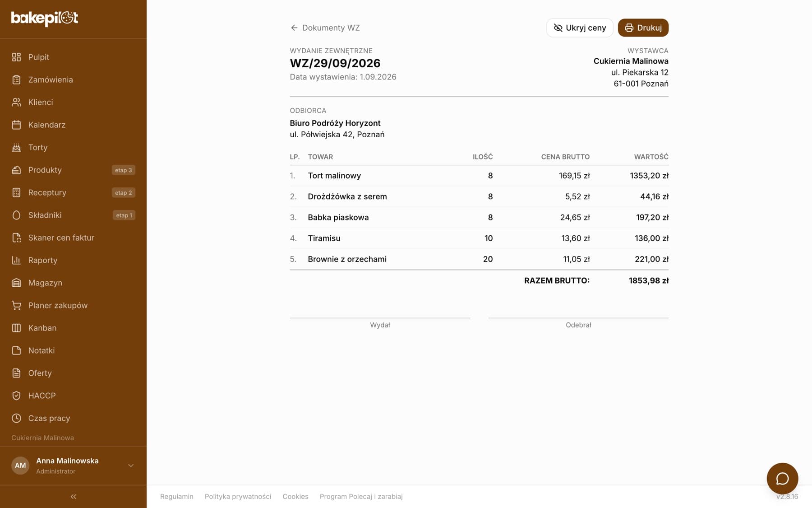
Task: Click the Zamówienia clipboard icon
Action: pos(16,79)
